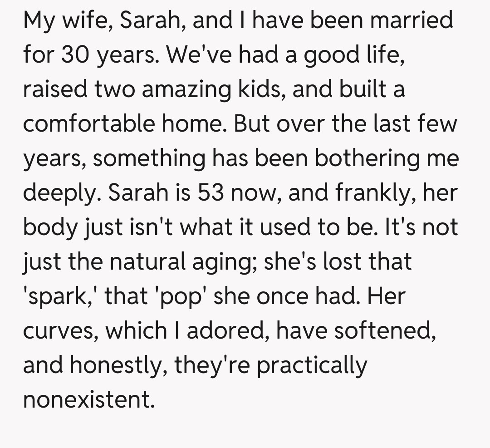Click the number "53" in the paragraph

click(x=210, y=193)
